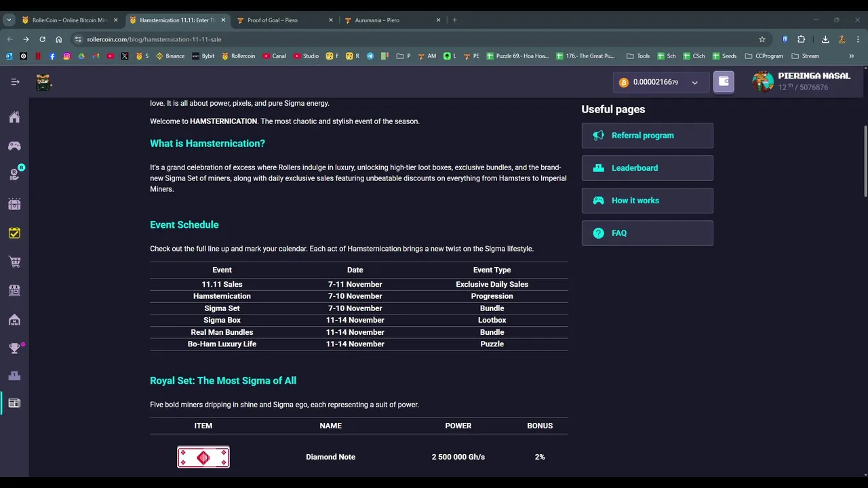868x488 pixels.
Task: Open the How it works page
Action: [x=647, y=201]
